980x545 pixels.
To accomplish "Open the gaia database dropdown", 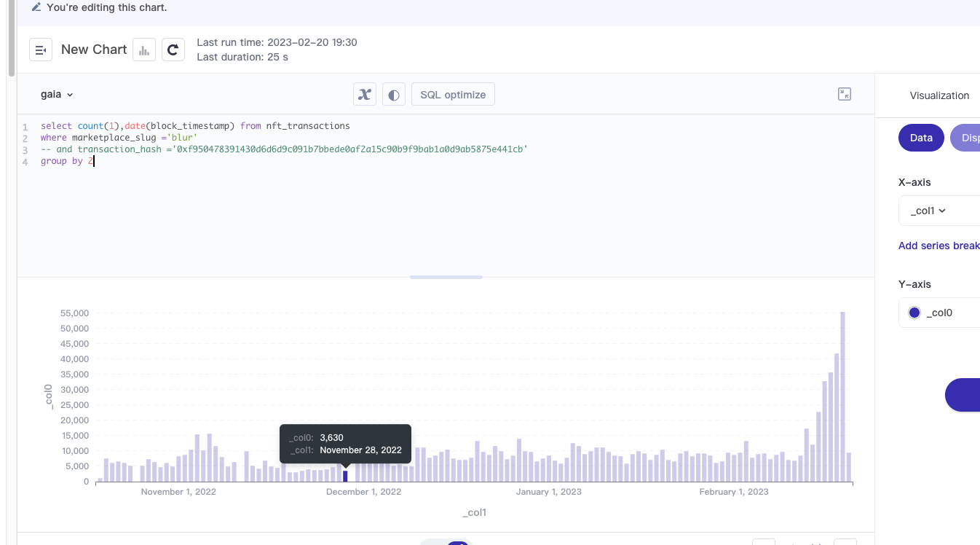I will click(x=57, y=94).
